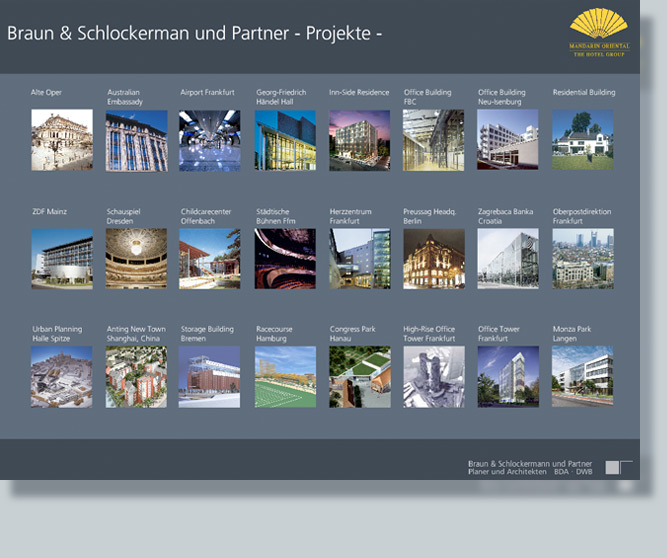Click the page title 'Braun & Schlockerman und Partner - Projekte -'

point(194,33)
